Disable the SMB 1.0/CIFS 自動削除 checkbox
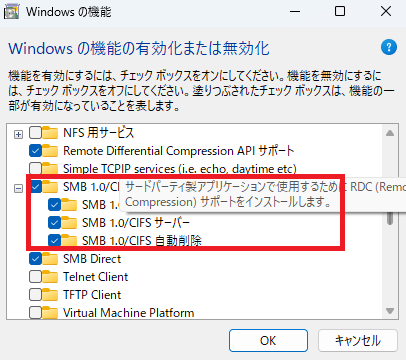Screen dimensions: 406x360 (54, 241)
